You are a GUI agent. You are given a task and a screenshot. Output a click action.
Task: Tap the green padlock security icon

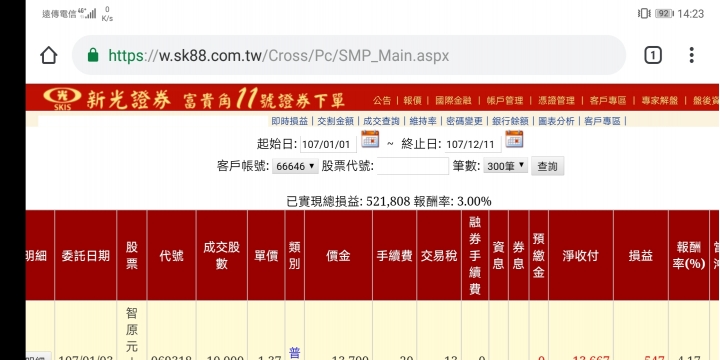[x=93, y=55]
